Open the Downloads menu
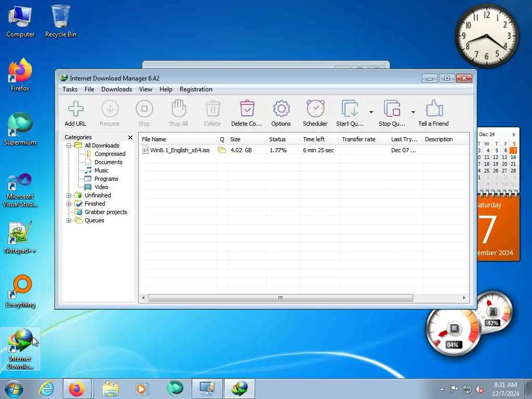This screenshot has width=532, height=399. click(x=116, y=89)
